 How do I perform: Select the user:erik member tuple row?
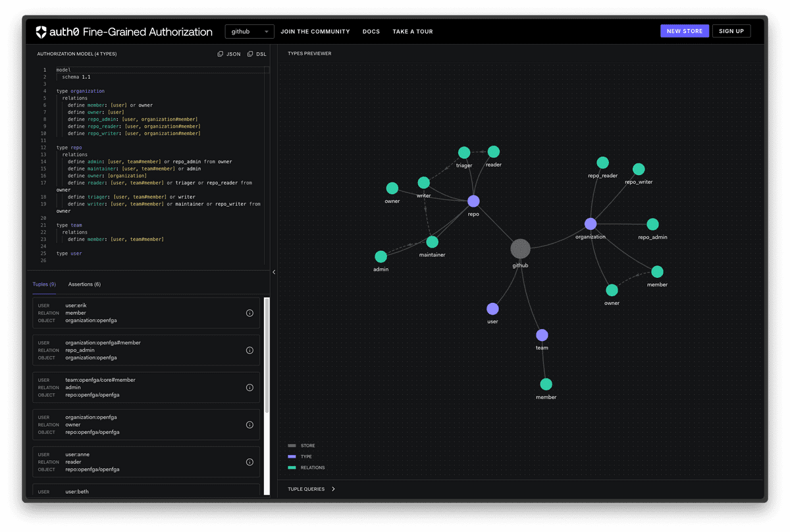146,313
